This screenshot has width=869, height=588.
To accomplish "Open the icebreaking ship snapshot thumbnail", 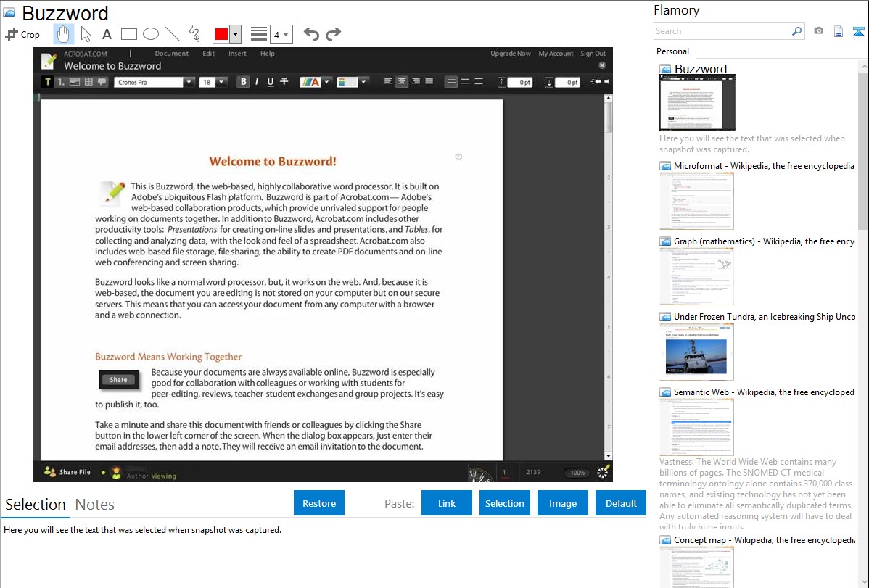I will click(696, 352).
